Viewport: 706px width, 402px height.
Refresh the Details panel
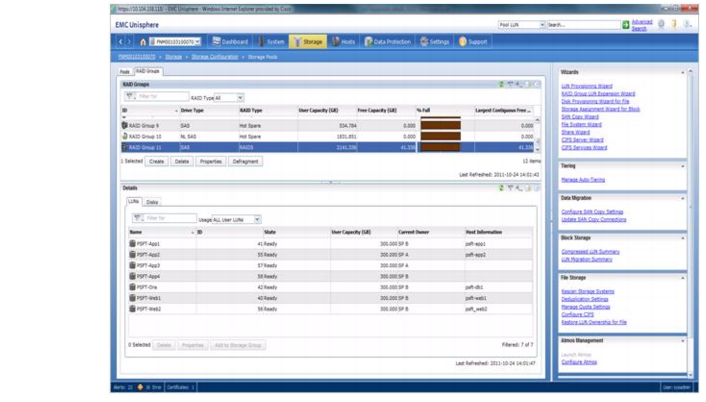501,188
